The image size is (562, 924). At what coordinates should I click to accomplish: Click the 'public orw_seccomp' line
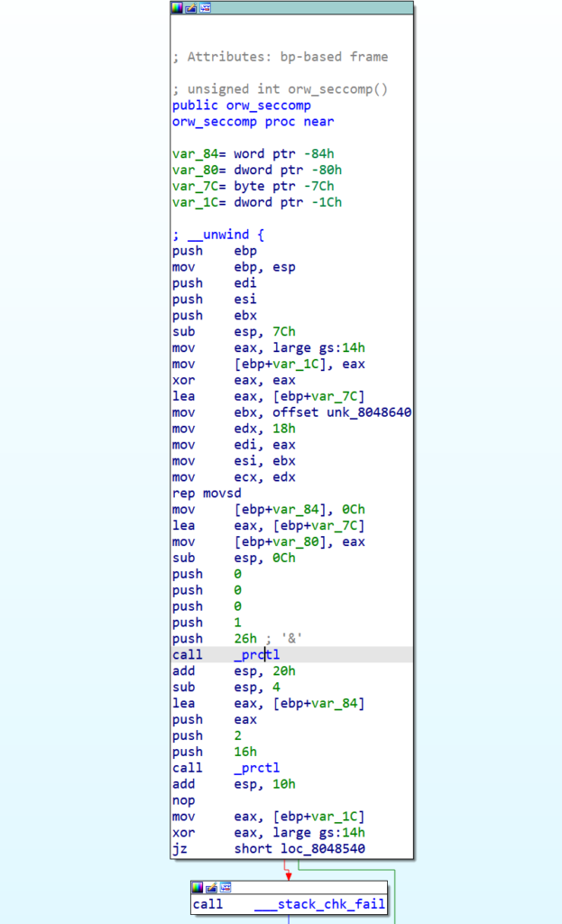click(242, 105)
